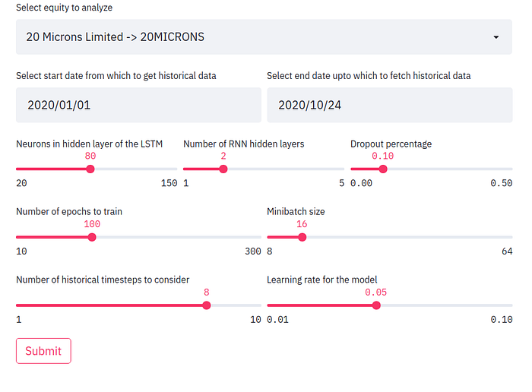Click the dropout percentage slider knob

point(383,169)
